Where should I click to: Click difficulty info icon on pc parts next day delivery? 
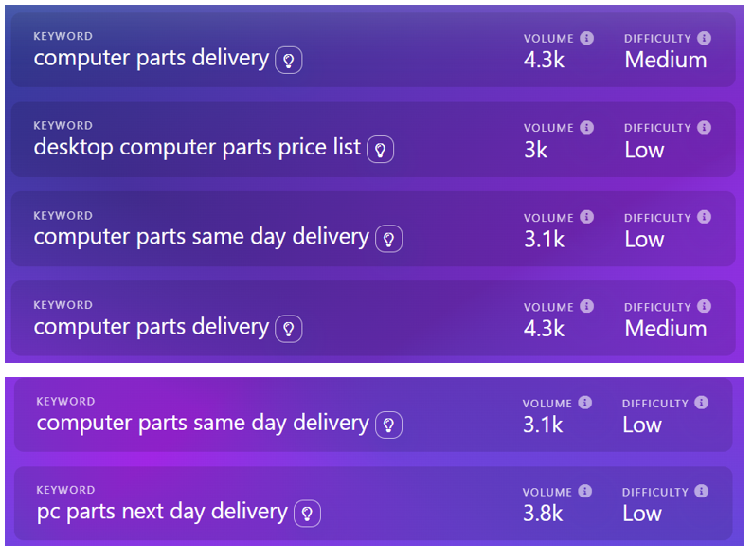701,492
